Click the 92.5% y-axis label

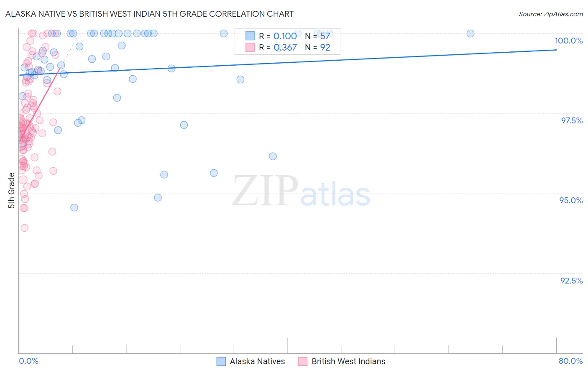coord(571,281)
